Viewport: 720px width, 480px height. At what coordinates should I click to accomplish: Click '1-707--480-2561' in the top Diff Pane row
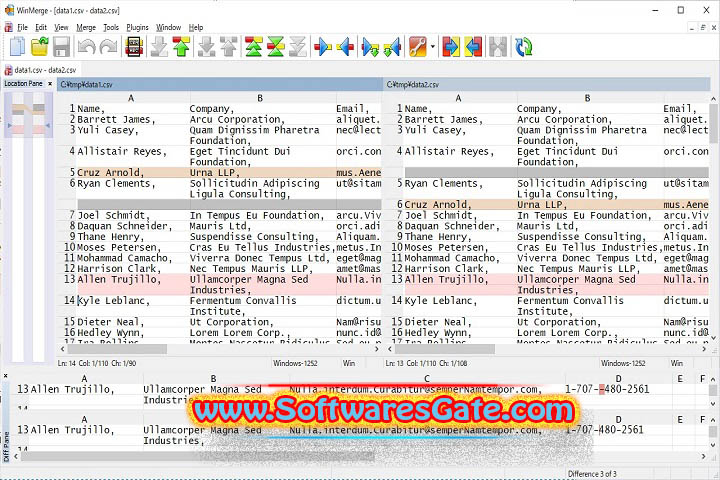(607, 390)
